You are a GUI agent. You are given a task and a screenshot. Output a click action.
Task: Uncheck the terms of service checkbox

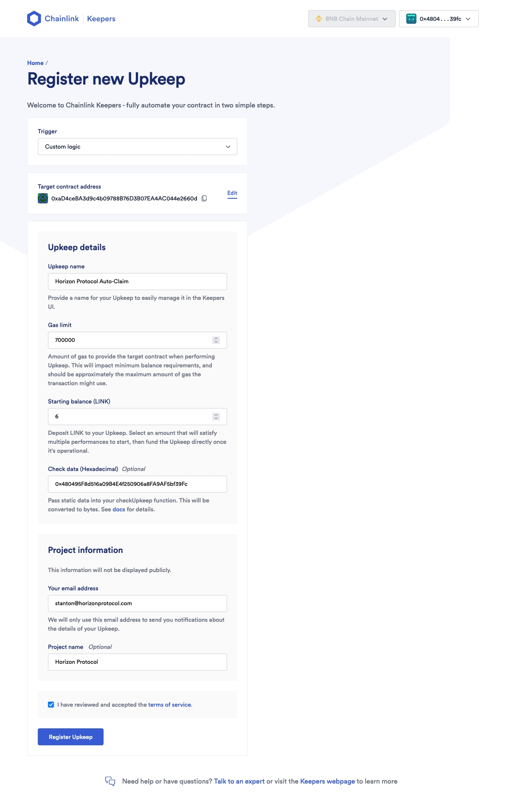(x=51, y=705)
